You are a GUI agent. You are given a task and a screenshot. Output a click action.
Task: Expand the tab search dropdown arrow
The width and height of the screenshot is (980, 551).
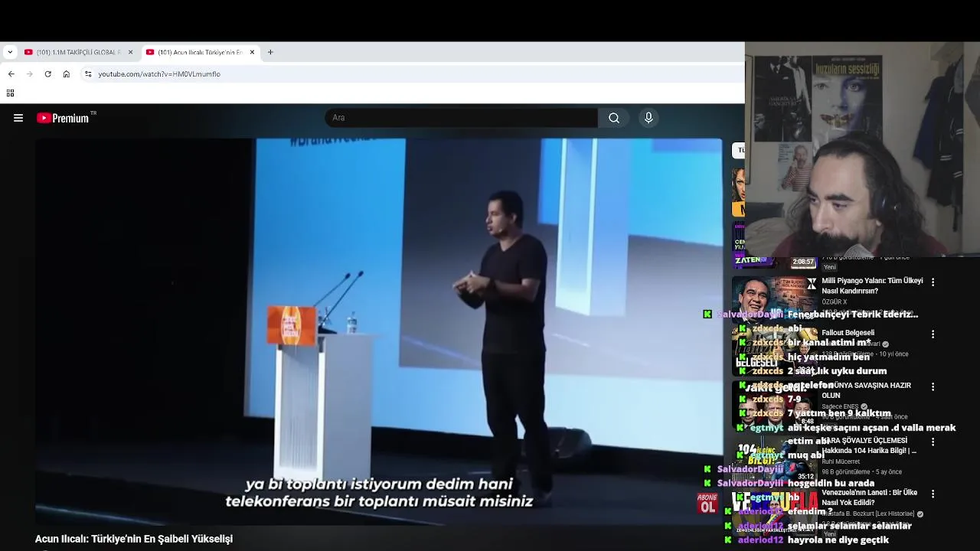(x=9, y=52)
